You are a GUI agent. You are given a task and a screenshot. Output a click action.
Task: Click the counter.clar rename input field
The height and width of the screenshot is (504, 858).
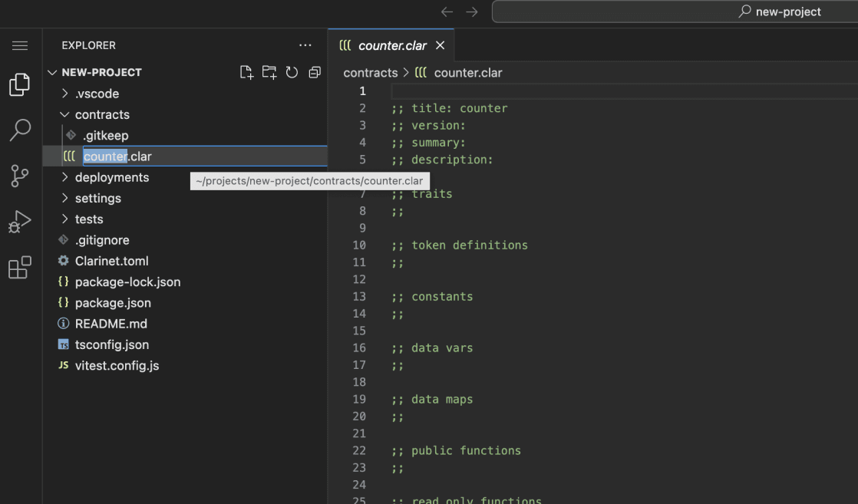205,156
